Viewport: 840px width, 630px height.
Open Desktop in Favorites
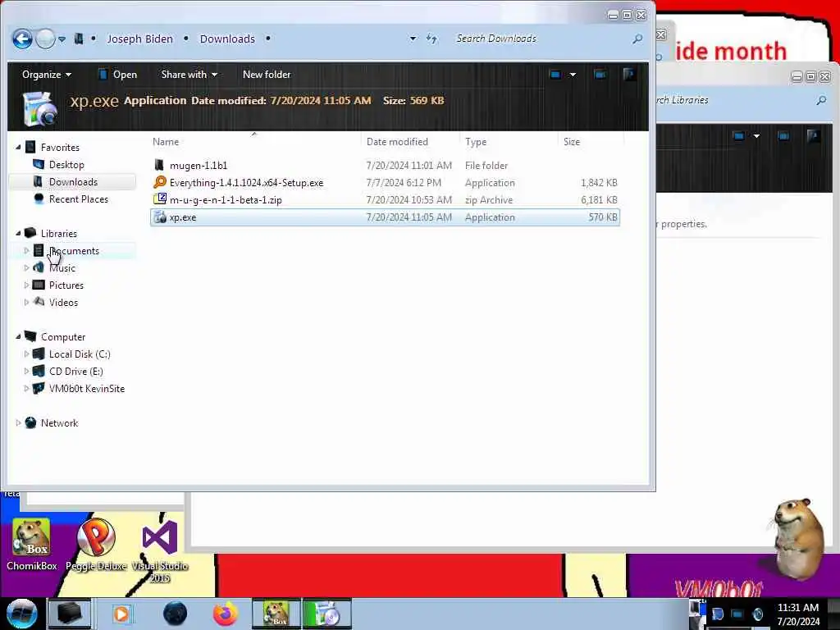(x=66, y=164)
